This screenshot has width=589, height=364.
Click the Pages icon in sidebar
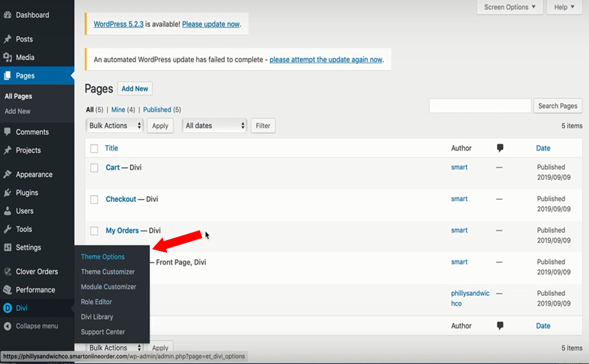tap(7, 76)
